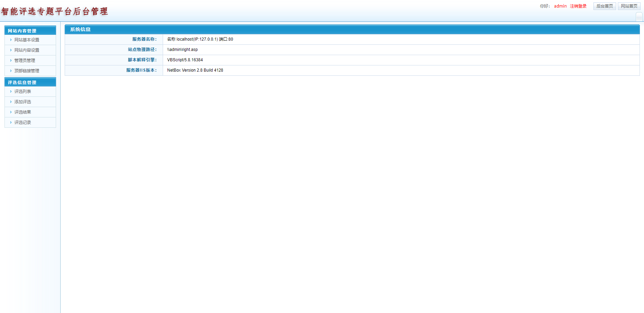Click the red admin username link
This screenshot has width=644, height=313.
pos(560,6)
